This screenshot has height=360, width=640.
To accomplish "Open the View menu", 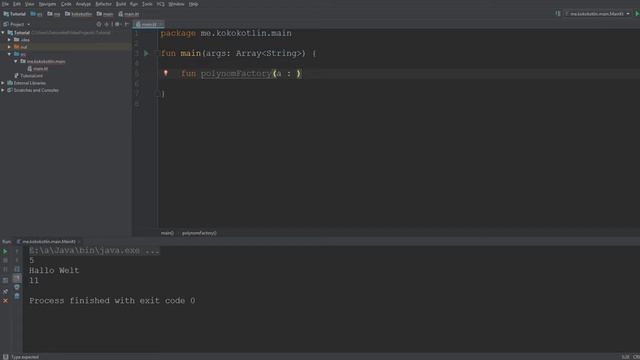I will 30,4.
